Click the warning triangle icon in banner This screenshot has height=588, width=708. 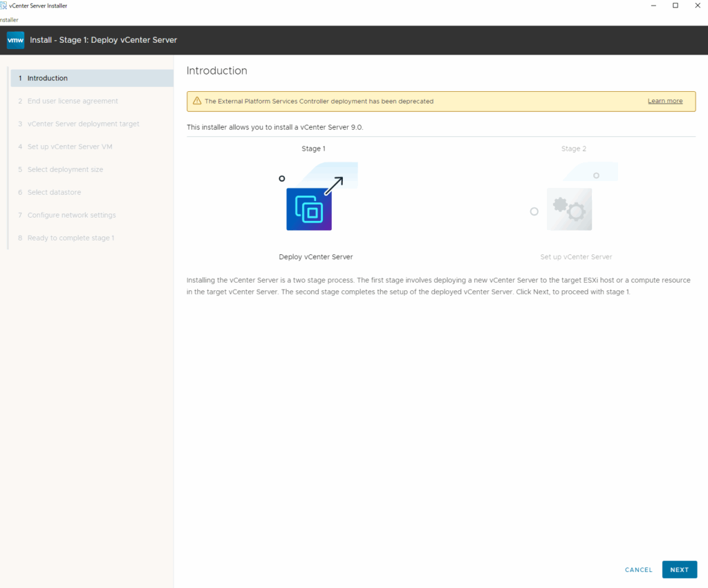pyautogui.click(x=197, y=102)
